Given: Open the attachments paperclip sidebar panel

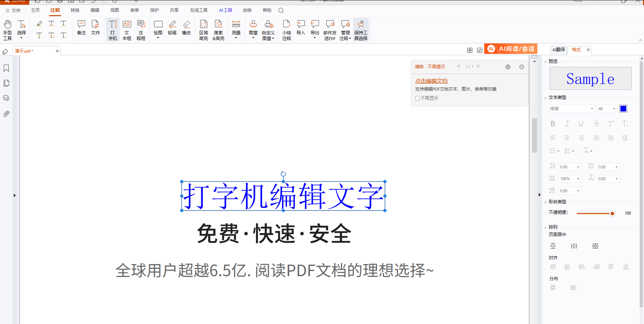Looking at the screenshot, I should pyautogui.click(x=6, y=114).
